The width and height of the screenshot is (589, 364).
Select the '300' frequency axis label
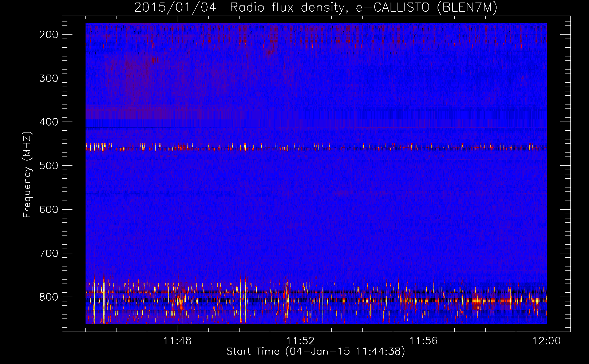click(48, 78)
